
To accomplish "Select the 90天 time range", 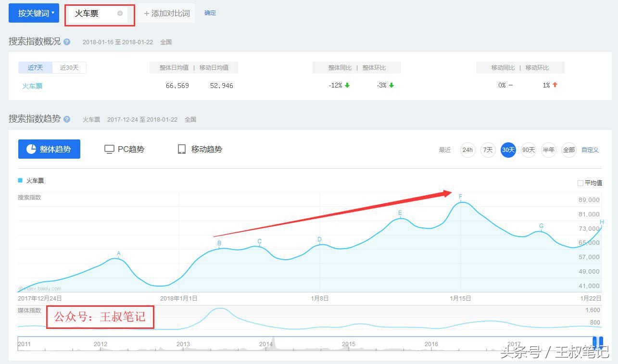I will [528, 150].
